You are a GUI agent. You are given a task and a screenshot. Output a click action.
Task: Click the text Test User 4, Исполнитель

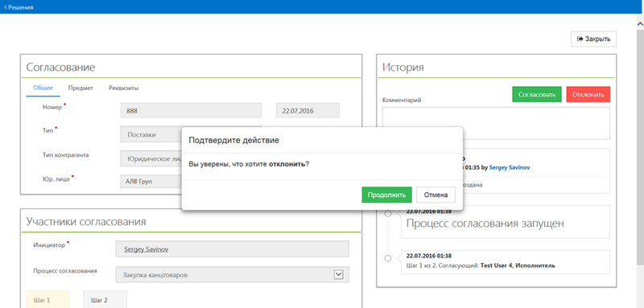518,265
